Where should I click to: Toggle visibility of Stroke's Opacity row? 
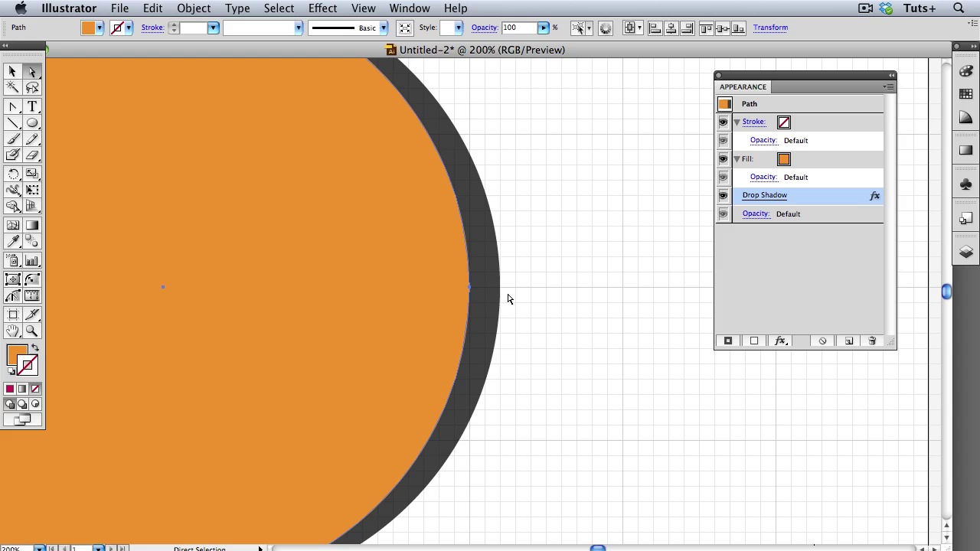coord(723,140)
